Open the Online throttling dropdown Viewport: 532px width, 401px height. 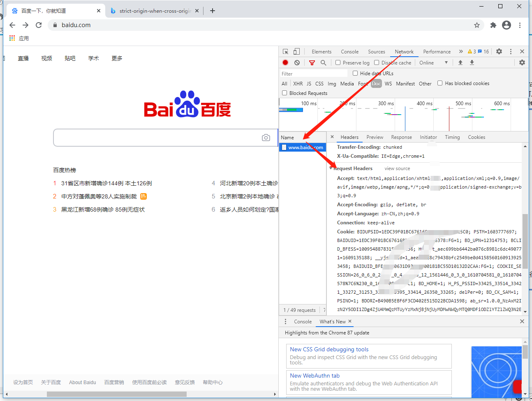[x=433, y=62]
